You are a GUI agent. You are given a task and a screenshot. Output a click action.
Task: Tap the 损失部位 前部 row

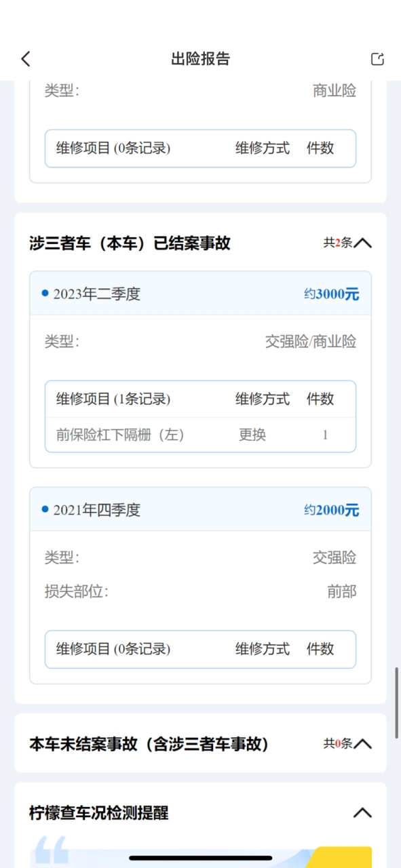tap(200, 591)
